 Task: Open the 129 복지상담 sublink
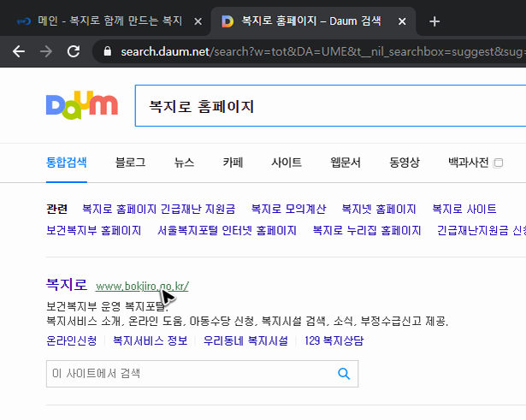(x=334, y=340)
